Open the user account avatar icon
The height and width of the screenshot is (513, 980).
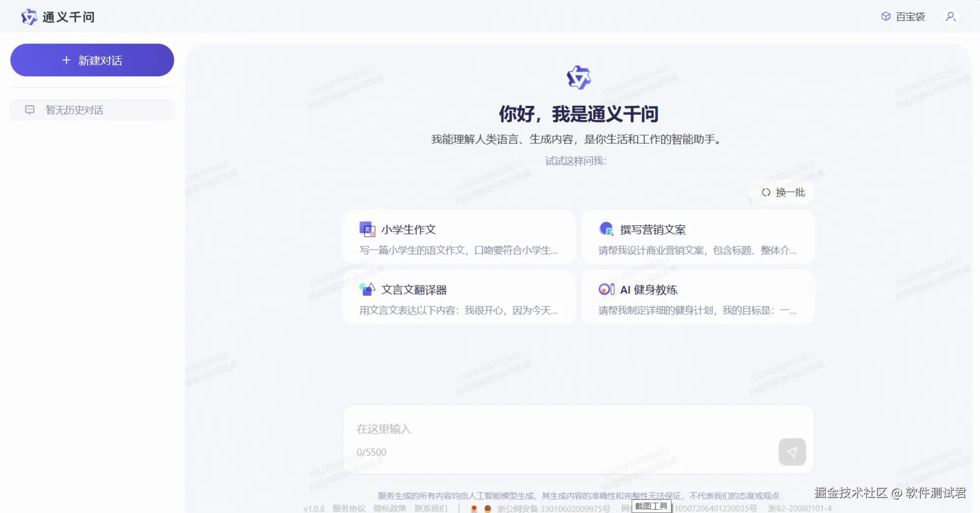point(951,17)
